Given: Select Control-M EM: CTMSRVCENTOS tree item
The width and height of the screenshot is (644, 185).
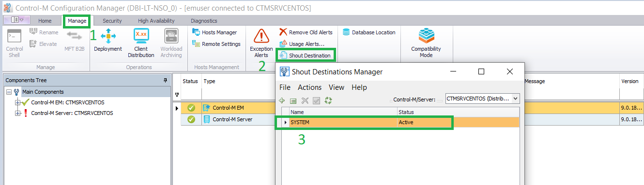Looking at the screenshot, I should [67, 102].
